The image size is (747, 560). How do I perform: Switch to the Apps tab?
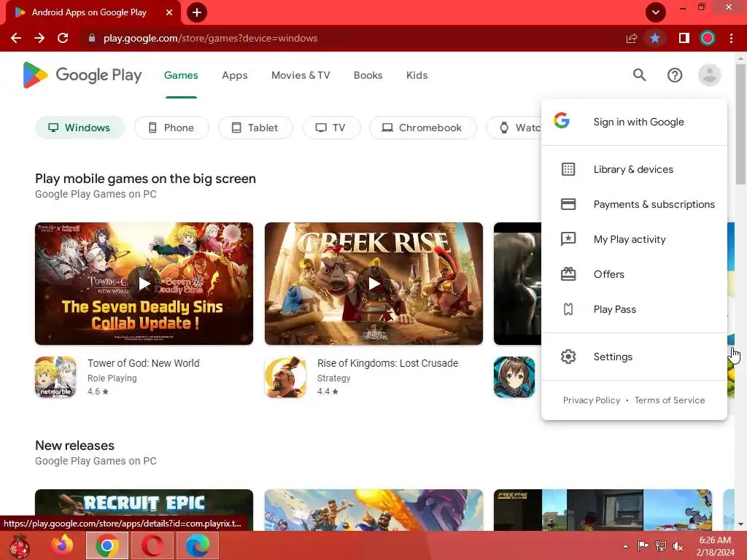tap(234, 75)
